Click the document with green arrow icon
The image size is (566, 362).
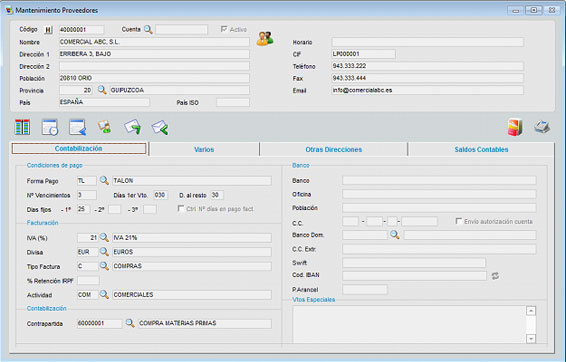coord(132,127)
